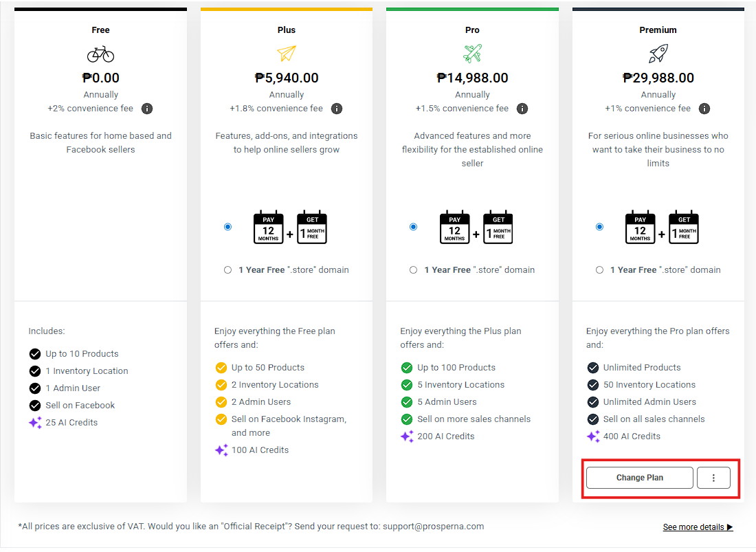The width and height of the screenshot is (756, 552).
Task: Click the Pro plan airplane icon
Action: (472, 54)
